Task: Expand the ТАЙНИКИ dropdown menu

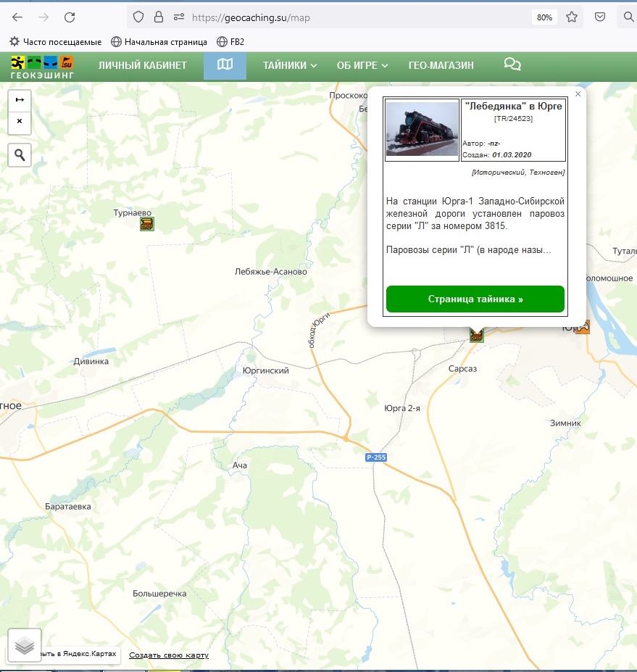Action: point(290,65)
